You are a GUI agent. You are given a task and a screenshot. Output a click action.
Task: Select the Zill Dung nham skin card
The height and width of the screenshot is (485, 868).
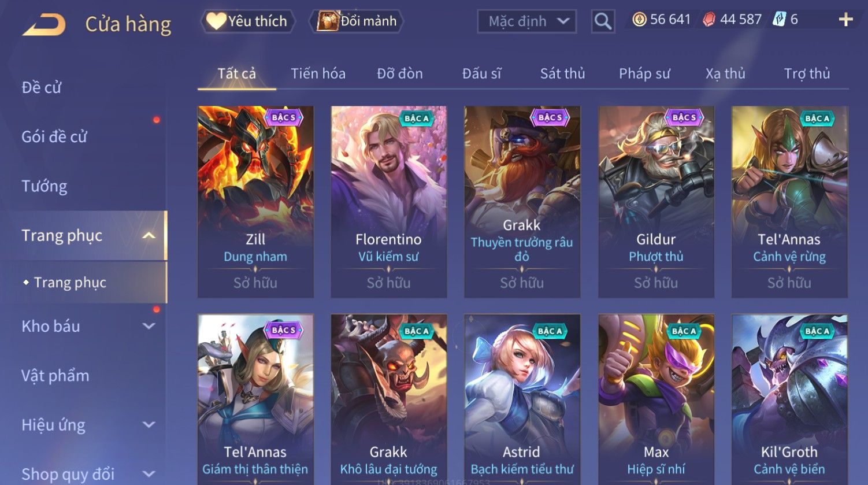(x=255, y=202)
